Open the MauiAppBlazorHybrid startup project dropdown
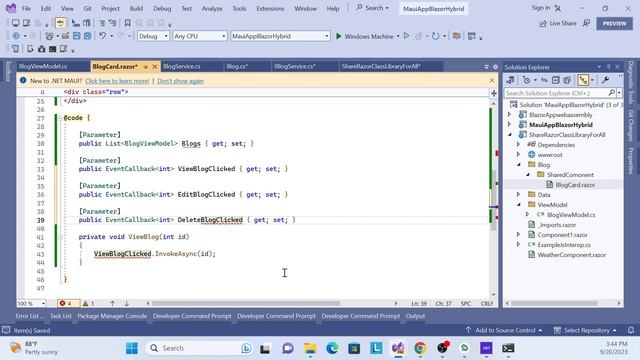The height and width of the screenshot is (360, 640). (280, 36)
